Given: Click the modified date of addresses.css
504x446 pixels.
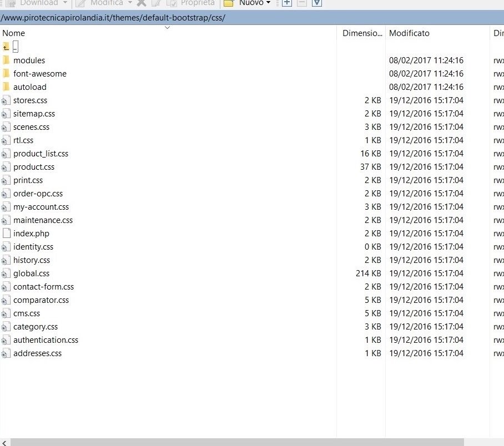Looking at the screenshot, I should tap(426, 353).
